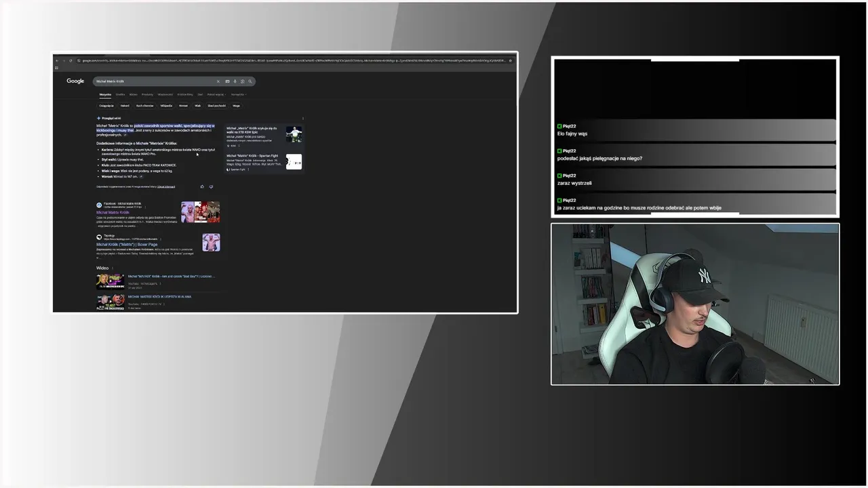Click Facebook favicon in search result
The image size is (868, 488).
[x=99, y=205]
